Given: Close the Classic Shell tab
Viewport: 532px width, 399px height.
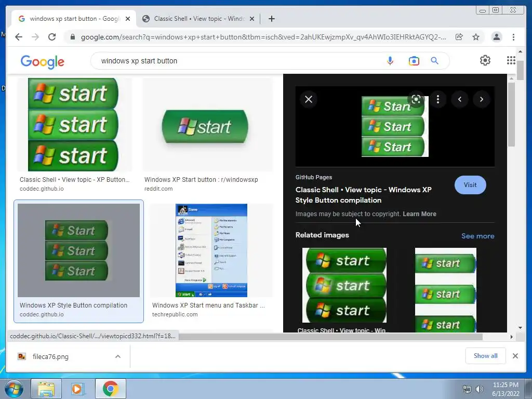Looking at the screenshot, I should click(x=252, y=19).
